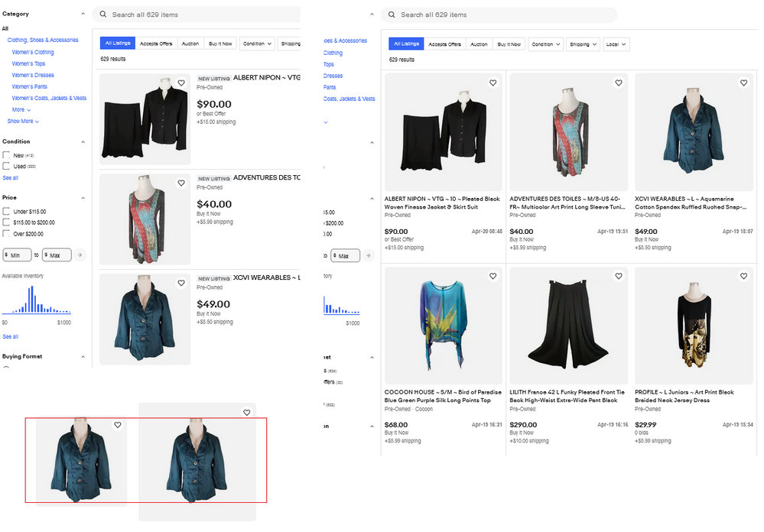The width and height of the screenshot is (764, 532).
Task: Click heart on ADVENTURES DES TOILES grid item
Action: (x=618, y=83)
